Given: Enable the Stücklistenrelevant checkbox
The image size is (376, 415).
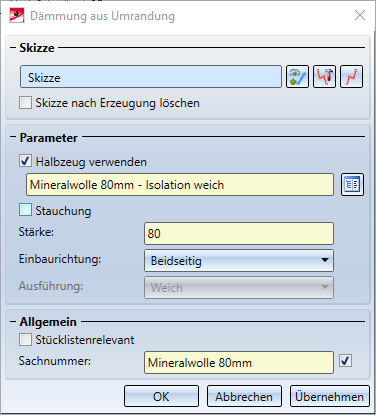Looking at the screenshot, I should [26, 340].
